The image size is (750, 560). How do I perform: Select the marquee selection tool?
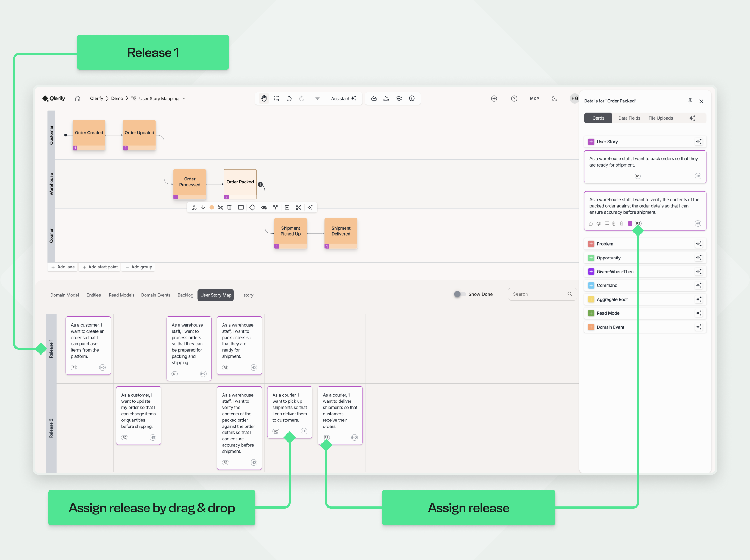pyautogui.click(x=277, y=98)
